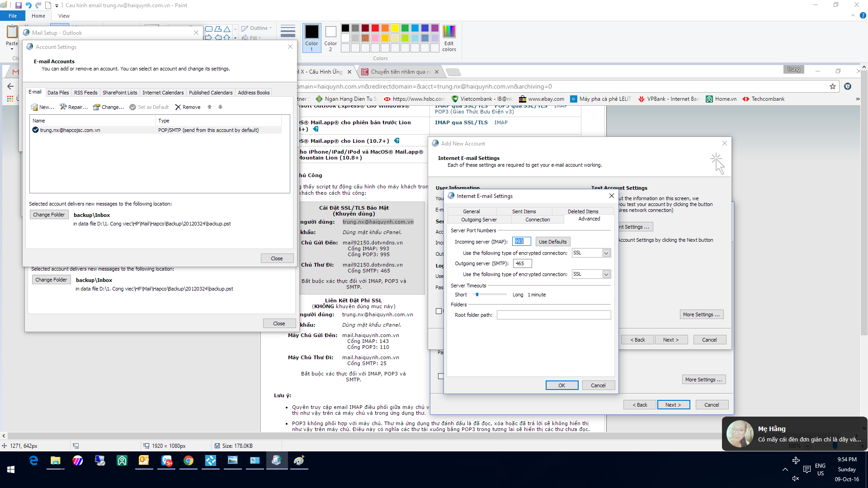Image resolution: width=868 pixels, height=488 pixels.
Task: Open the incoming encrypted connection SSL dropdown
Action: pyautogui.click(x=591, y=253)
